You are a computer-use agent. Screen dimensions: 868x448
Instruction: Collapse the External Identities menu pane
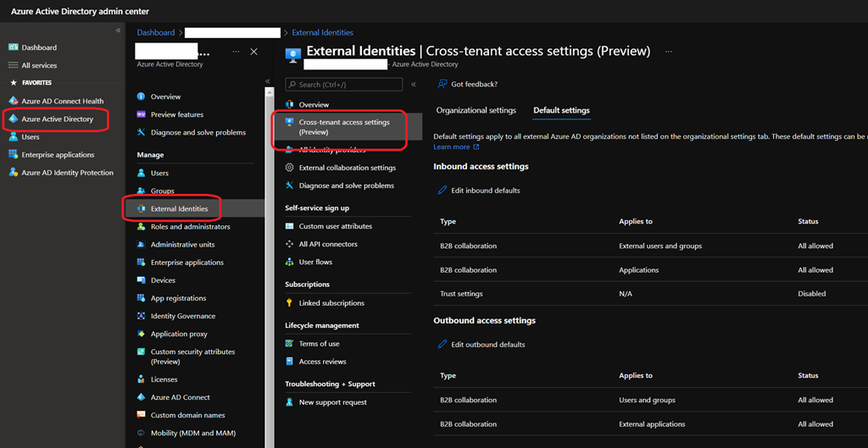tap(414, 85)
